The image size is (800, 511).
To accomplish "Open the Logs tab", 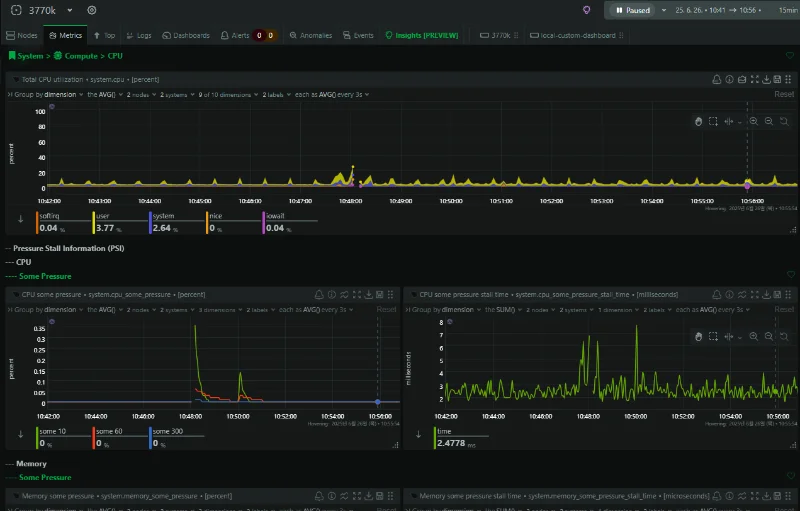I will click(139, 35).
